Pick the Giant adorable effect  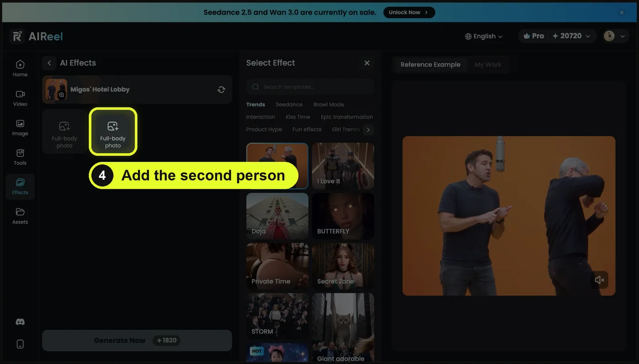pyautogui.click(x=343, y=328)
